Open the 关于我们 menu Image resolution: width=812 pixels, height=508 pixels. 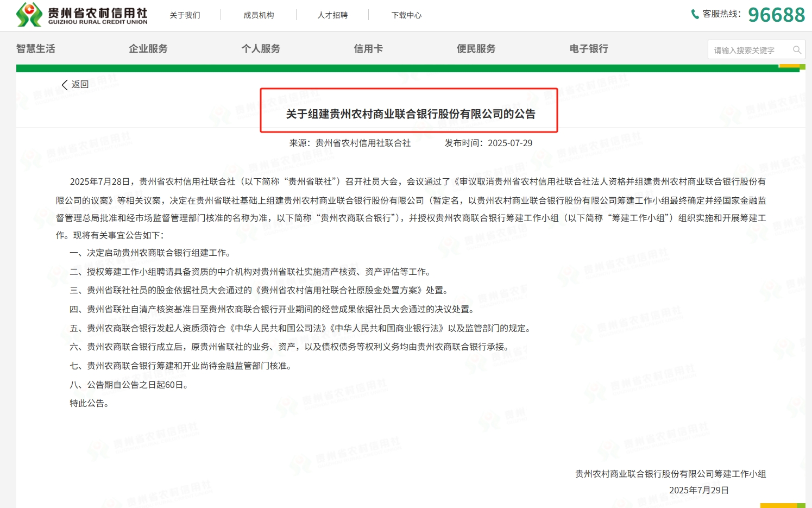pyautogui.click(x=185, y=15)
